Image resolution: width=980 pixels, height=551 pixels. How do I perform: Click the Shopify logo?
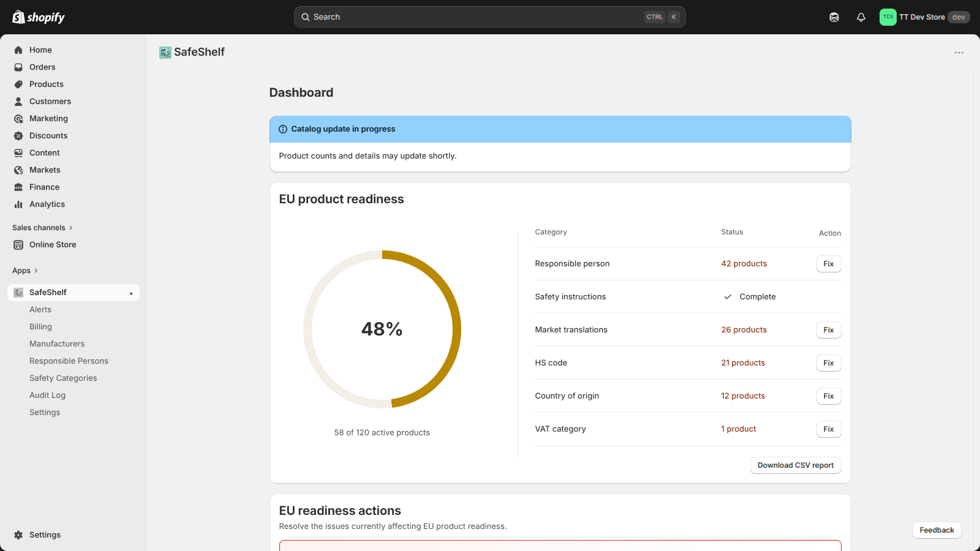(39, 17)
